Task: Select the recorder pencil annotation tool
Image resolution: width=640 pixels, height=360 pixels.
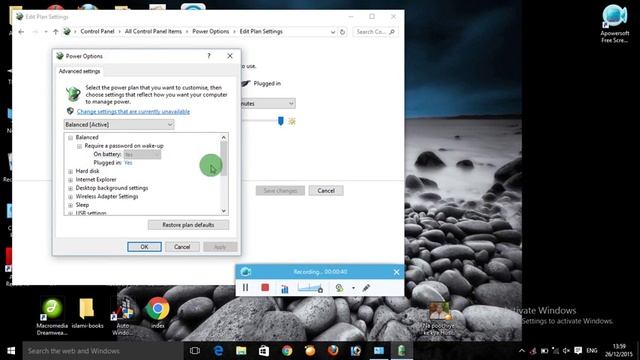Action: coord(366,288)
